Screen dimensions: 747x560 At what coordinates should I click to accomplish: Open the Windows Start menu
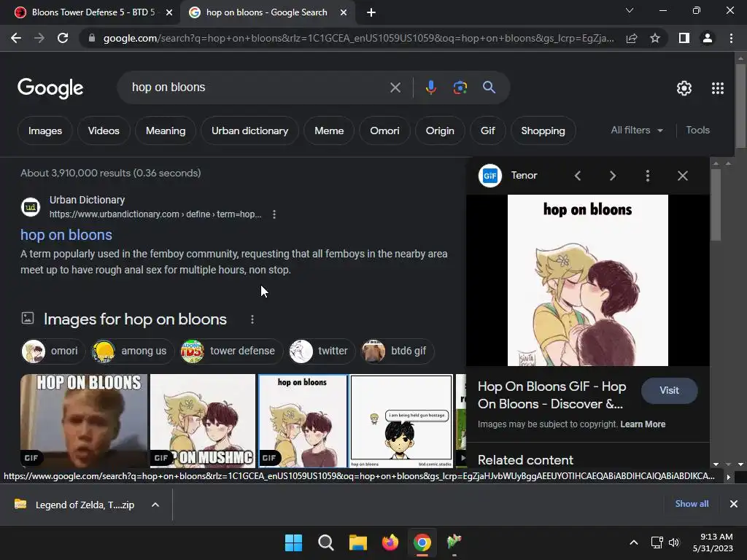[293, 542]
